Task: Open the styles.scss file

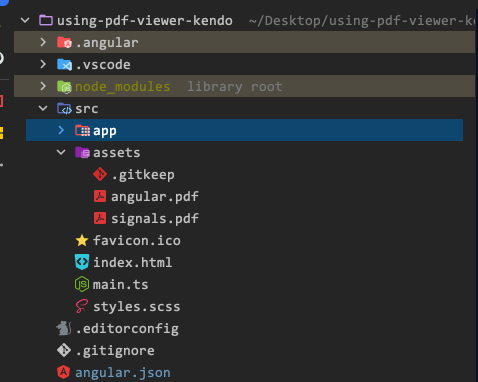Action: pos(137,307)
